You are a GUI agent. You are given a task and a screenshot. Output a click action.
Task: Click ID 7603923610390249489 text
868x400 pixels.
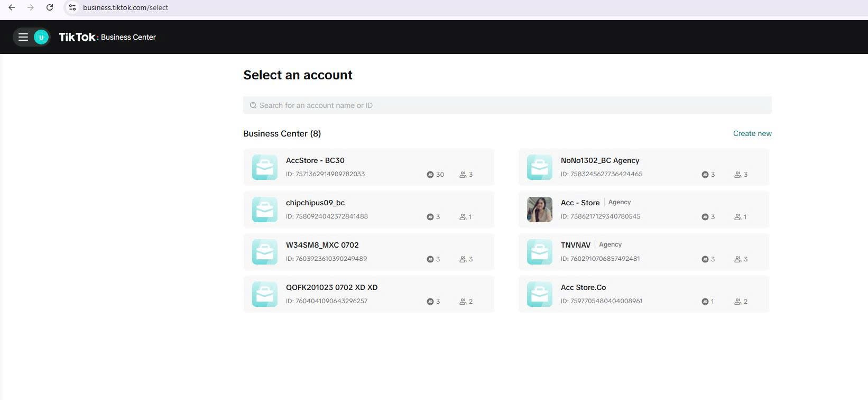(327, 259)
